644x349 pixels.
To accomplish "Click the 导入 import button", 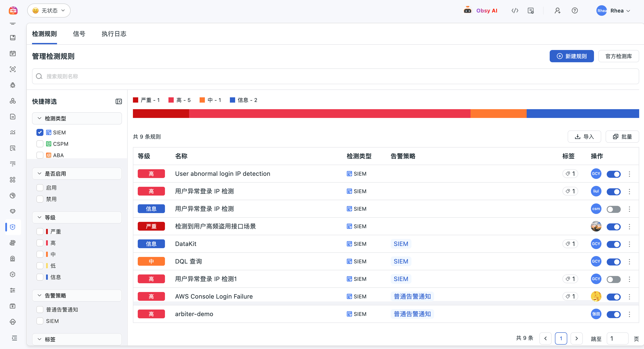I will pyautogui.click(x=584, y=136).
